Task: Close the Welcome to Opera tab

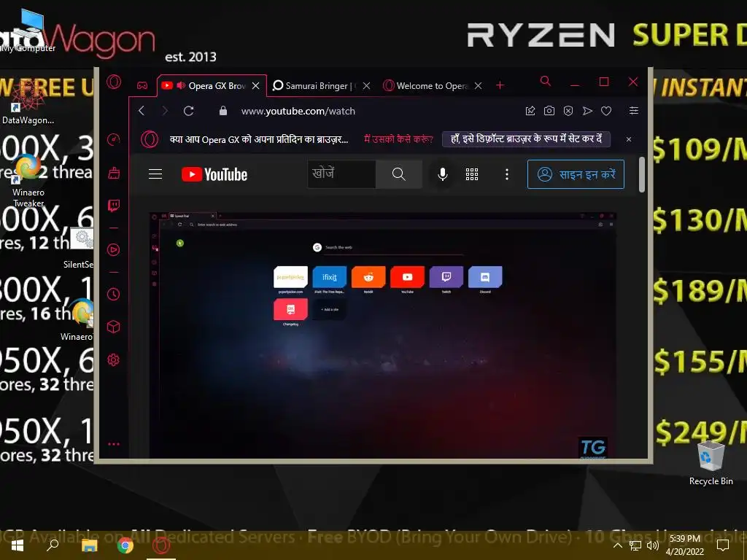Action: [x=479, y=86]
